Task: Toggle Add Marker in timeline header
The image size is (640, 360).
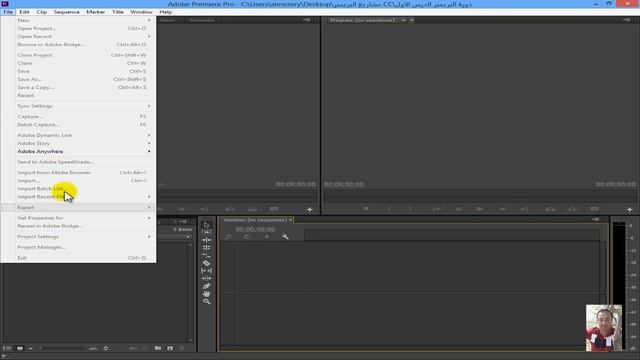Action: [267, 237]
